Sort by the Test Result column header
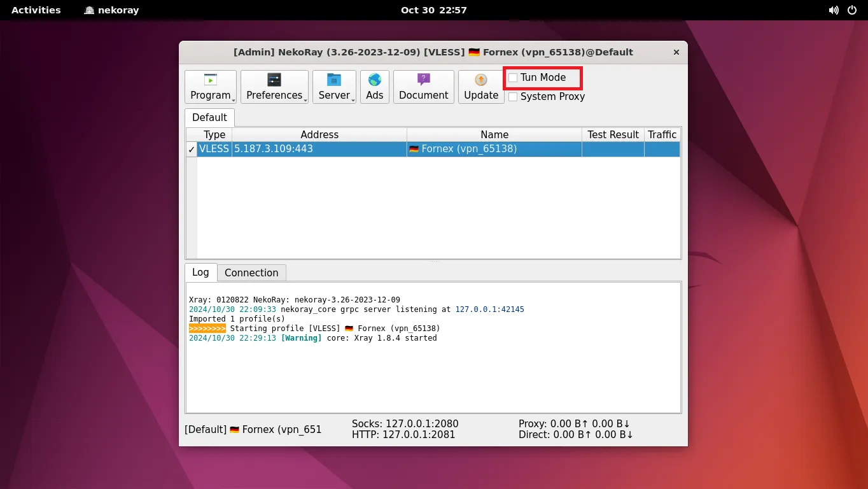Image resolution: width=868 pixels, height=489 pixels. point(613,135)
